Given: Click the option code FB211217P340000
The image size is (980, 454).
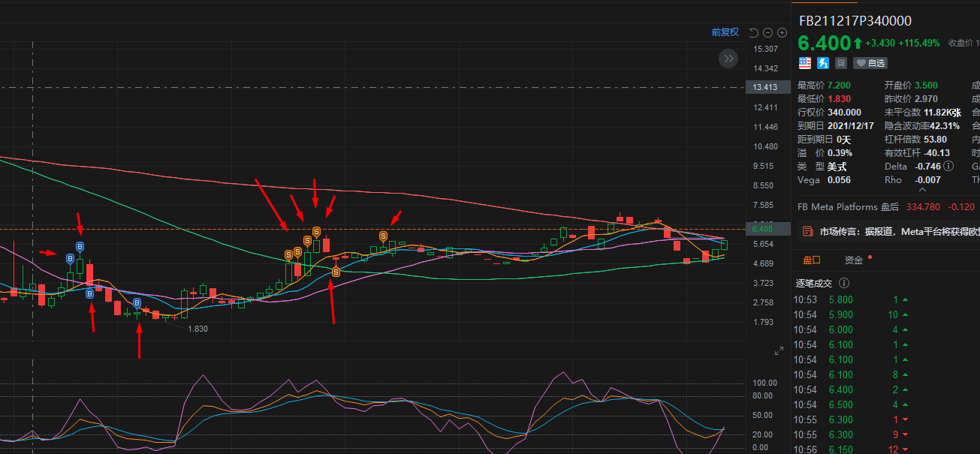Looking at the screenshot, I should 855,22.
